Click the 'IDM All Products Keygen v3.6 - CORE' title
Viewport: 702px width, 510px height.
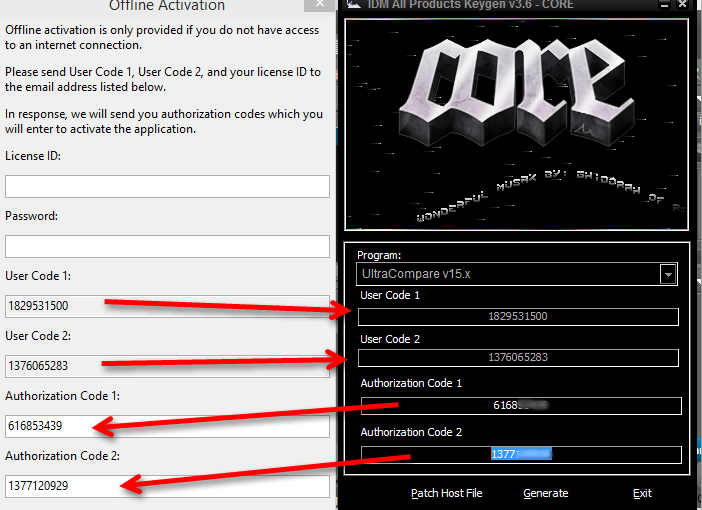471,4
